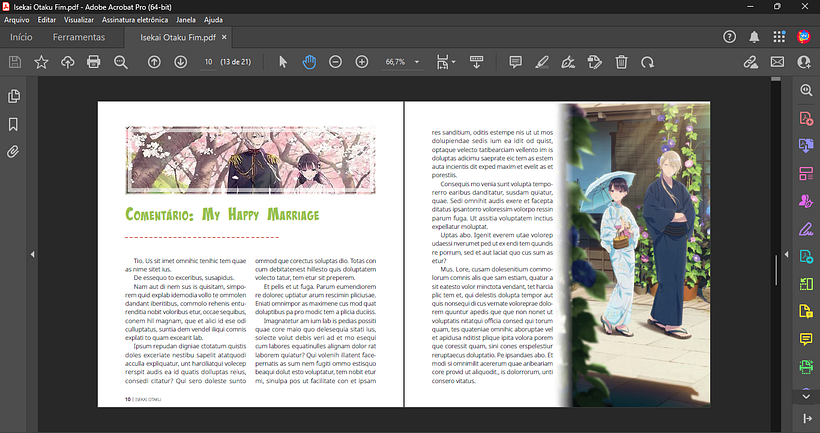Viewport: 820px width, 433px height.
Task: Open the attachments paperclip panel
Action: tap(13, 152)
